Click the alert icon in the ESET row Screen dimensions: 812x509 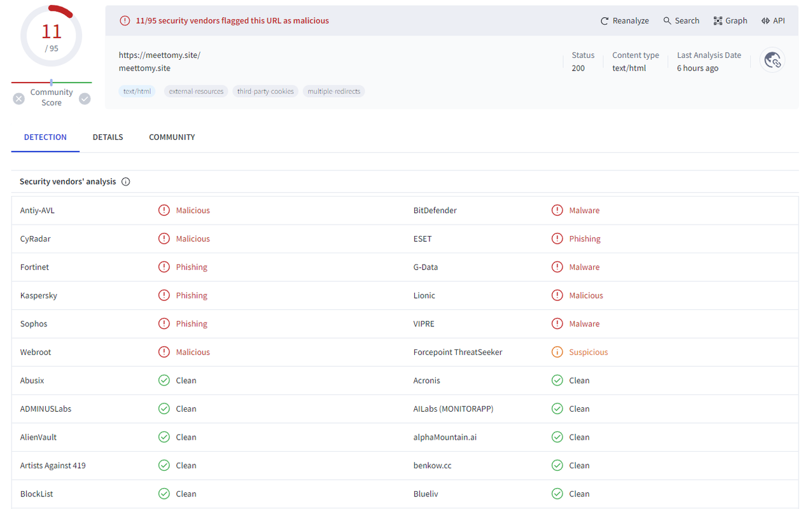(557, 239)
